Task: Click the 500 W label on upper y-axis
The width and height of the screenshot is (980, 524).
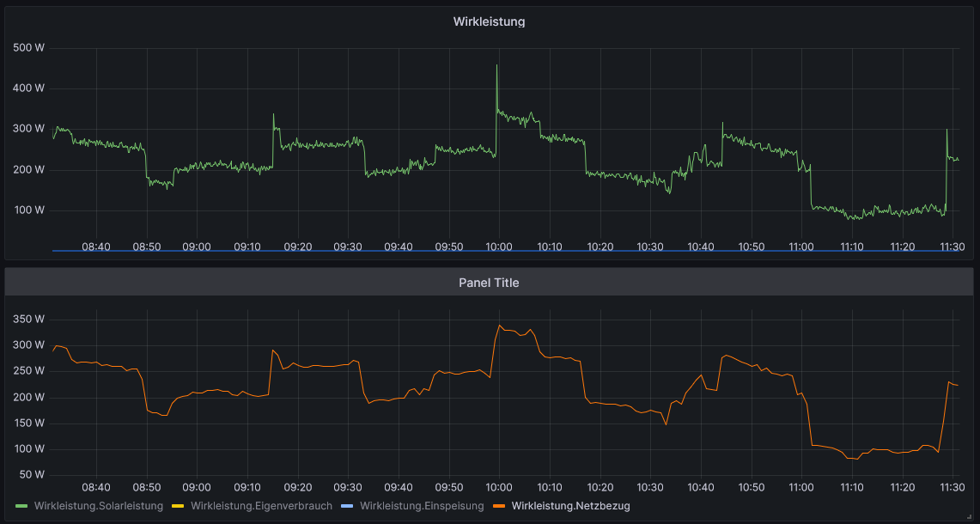Action: pos(29,47)
